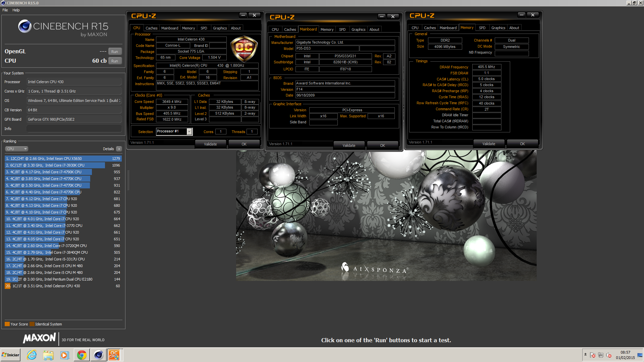
Task: Switch to Google Chrome in taskbar
Action: tap(82, 355)
